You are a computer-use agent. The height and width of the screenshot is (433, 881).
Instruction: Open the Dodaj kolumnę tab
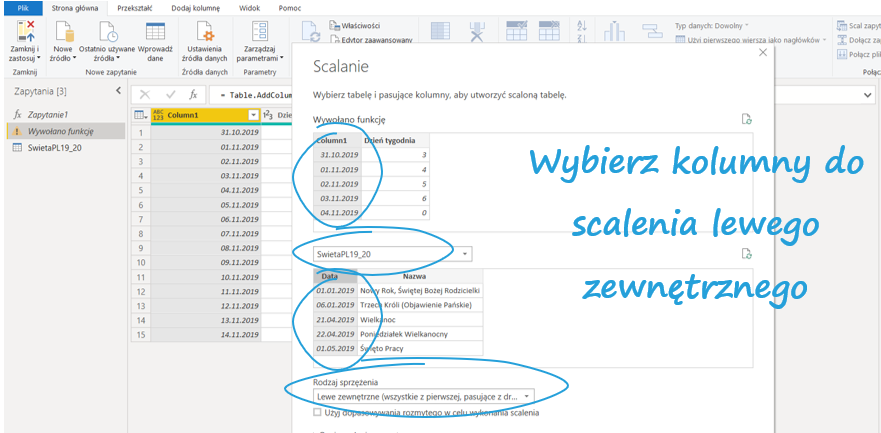tap(193, 7)
